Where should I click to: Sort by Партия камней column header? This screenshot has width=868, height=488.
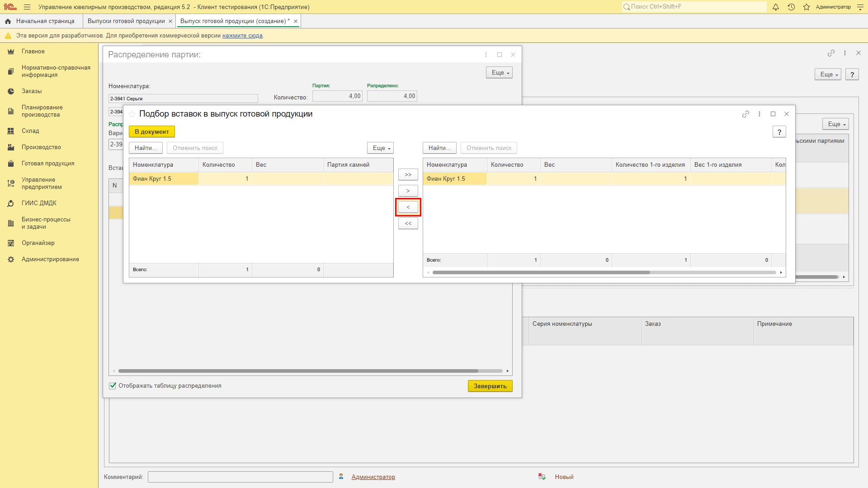click(x=358, y=165)
